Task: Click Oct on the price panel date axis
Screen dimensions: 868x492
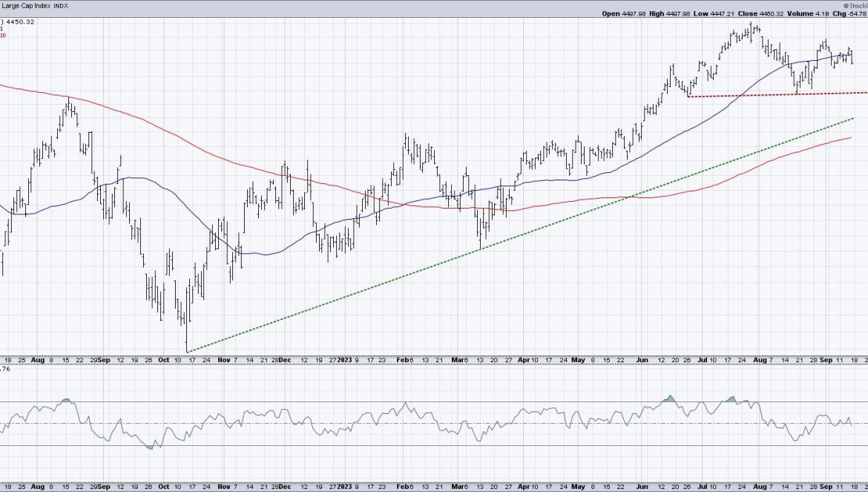Action: [165, 360]
